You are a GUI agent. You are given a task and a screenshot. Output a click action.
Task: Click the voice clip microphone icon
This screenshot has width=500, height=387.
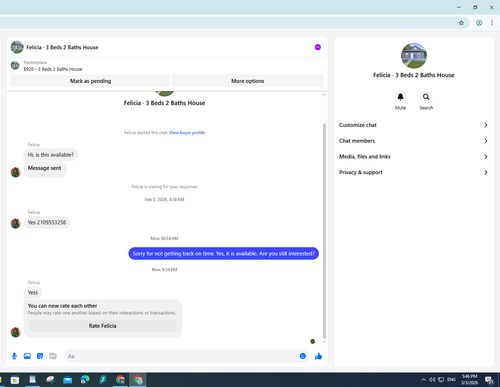point(14,356)
